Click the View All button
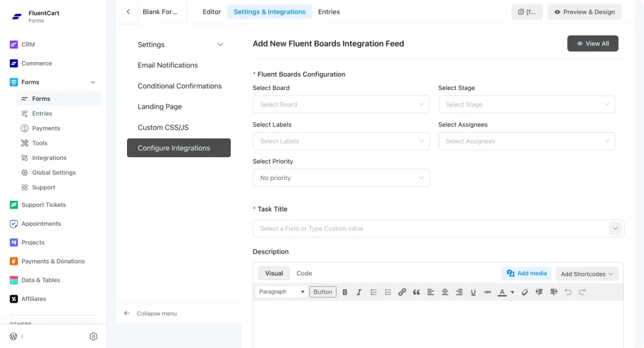Image resolution: width=644 pixels, height=348 pixels. pos(592,43)
